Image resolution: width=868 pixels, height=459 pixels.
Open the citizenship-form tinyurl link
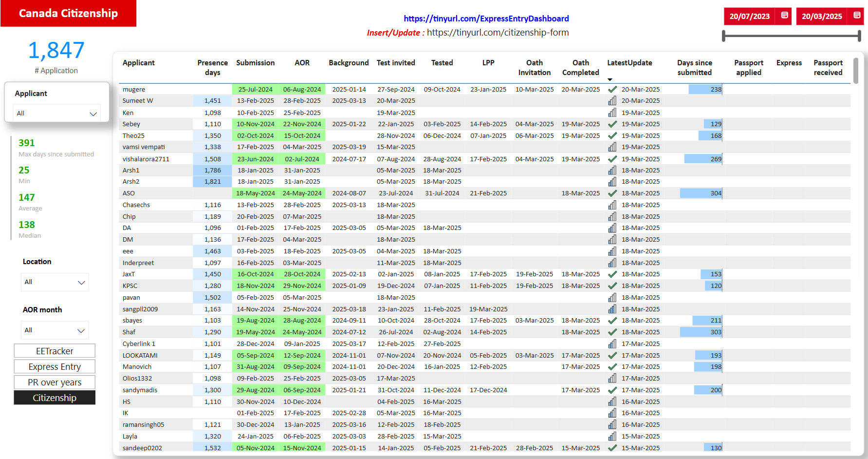pyautogui.click(x=498, y=32)
